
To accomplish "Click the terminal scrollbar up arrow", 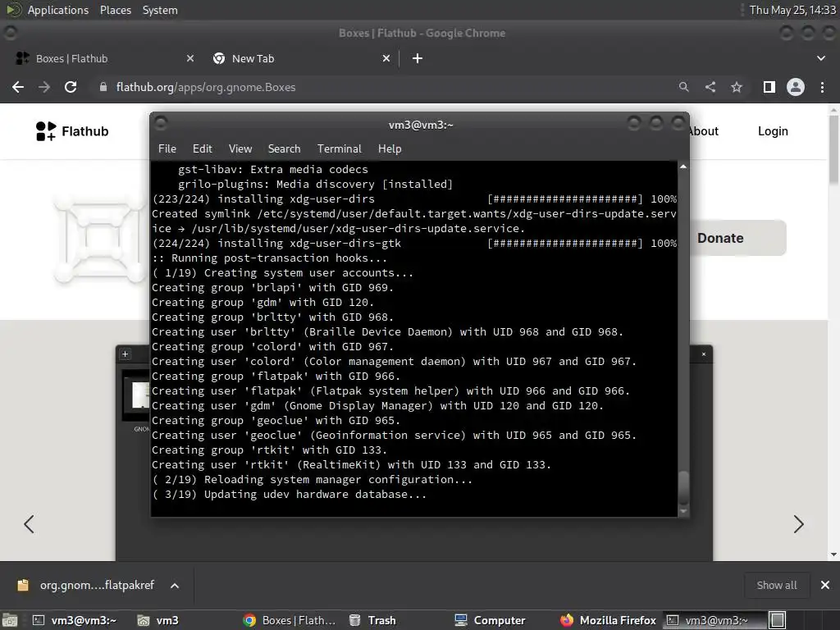I will coord(683,167).
